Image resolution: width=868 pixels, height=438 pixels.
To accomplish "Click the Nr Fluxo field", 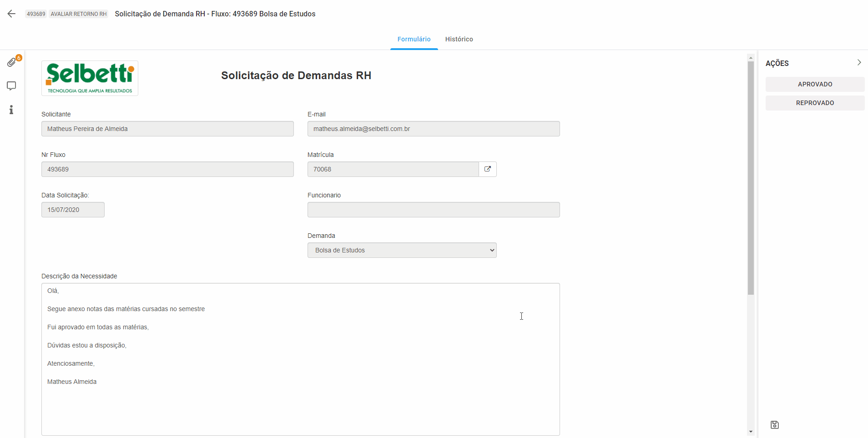I will tap(167, 169).
